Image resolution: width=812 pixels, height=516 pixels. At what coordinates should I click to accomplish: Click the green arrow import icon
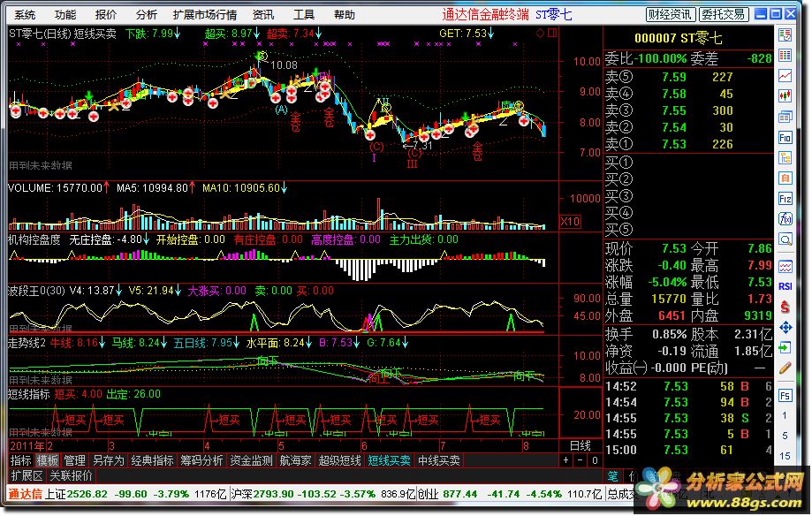click(x=785, y=347)
